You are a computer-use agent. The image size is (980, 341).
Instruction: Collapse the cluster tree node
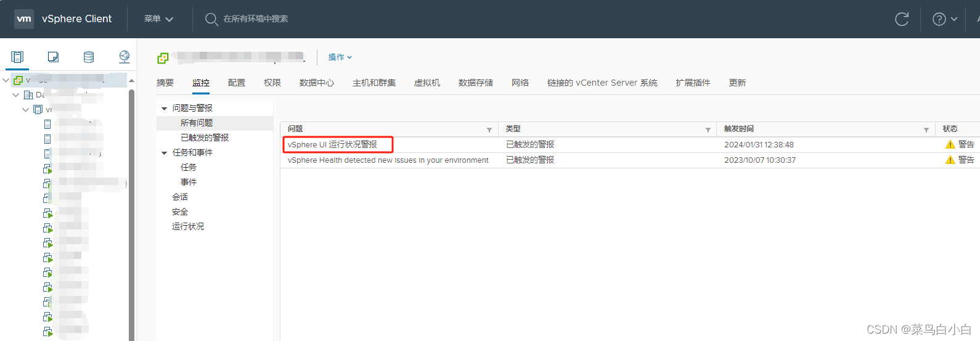pyautogui.click(x=26, y=110)
